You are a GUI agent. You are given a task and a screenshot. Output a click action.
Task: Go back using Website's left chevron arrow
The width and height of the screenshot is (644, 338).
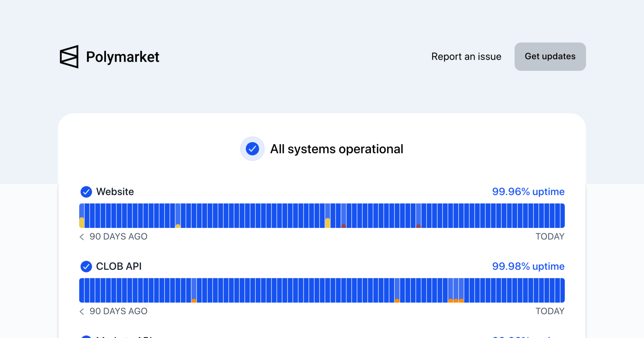tap(82, 237)
